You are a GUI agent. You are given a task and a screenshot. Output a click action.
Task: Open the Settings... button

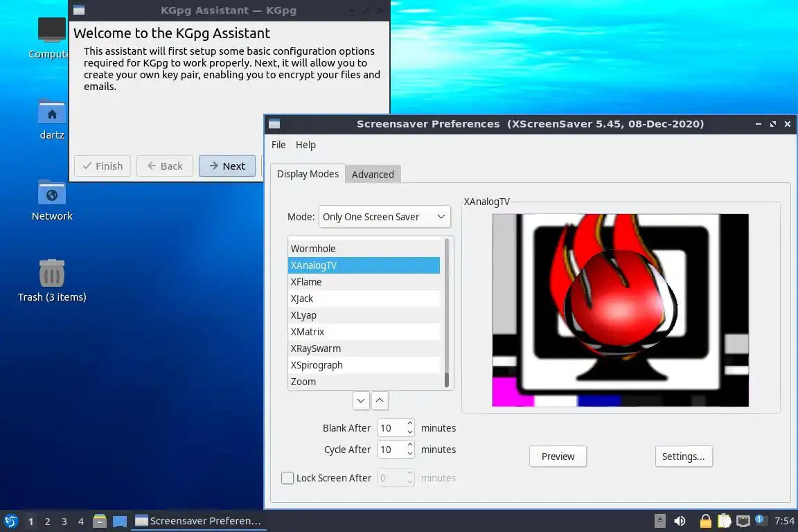684,456
